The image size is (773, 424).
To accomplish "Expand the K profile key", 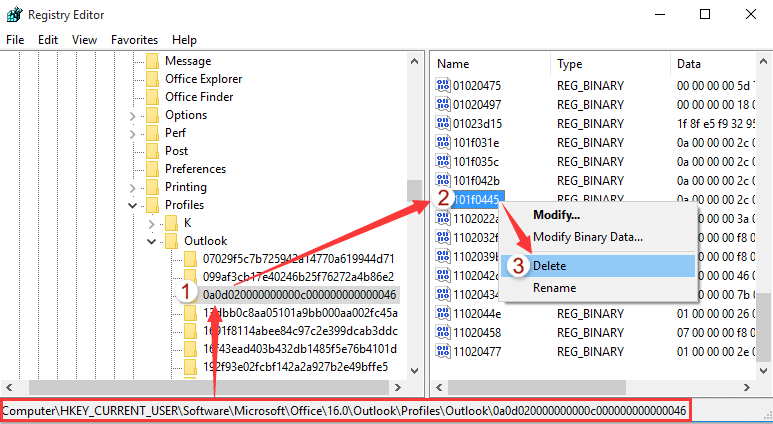I will (x=151, y=223).
